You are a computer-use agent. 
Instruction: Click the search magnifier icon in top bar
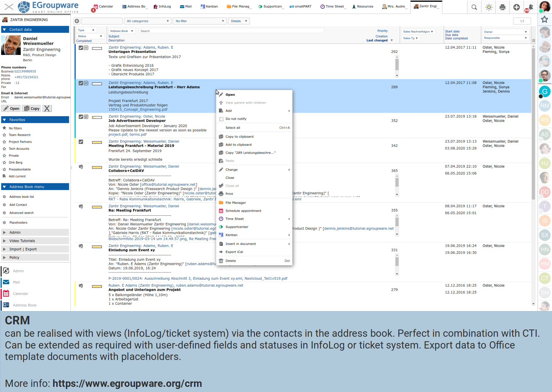click(474, 7)
